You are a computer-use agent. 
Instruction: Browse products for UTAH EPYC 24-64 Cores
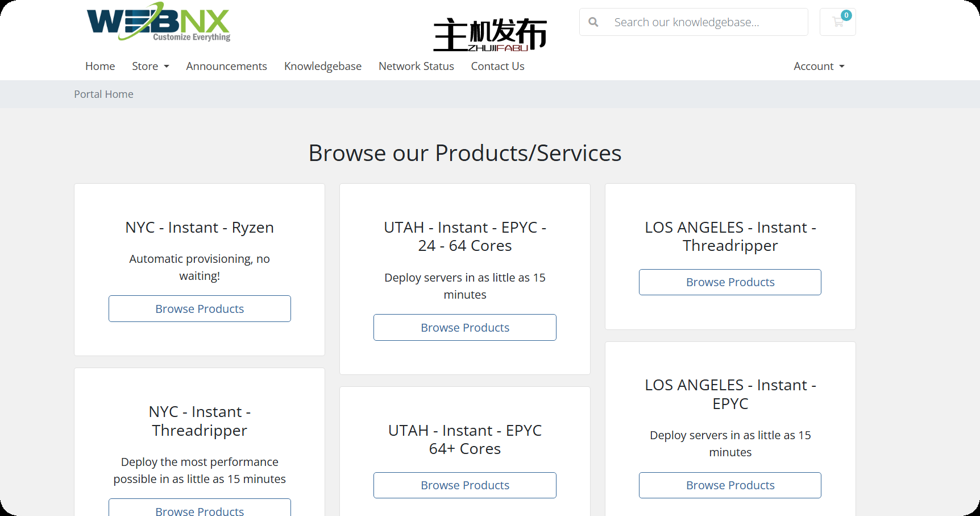click(464, 328)
